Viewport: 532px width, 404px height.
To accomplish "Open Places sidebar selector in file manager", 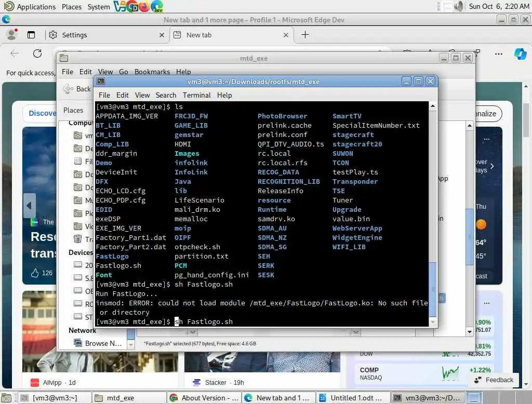I will 73,110.
